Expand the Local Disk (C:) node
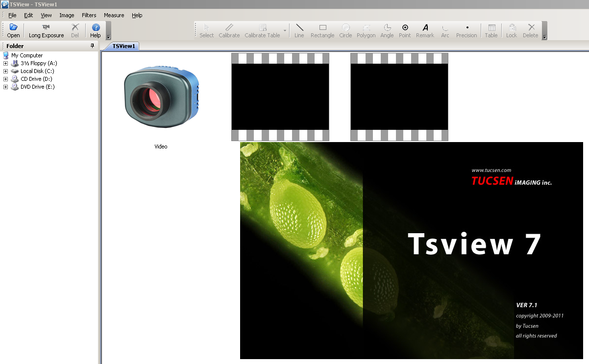The width and height of the screenshot is (589, 364). coord(5,71)
